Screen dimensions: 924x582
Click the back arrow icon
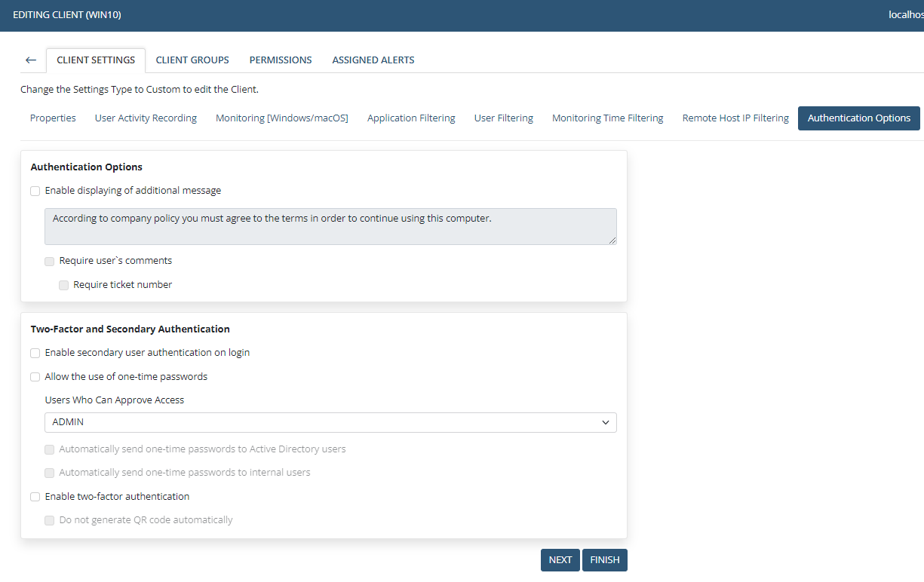31,60
